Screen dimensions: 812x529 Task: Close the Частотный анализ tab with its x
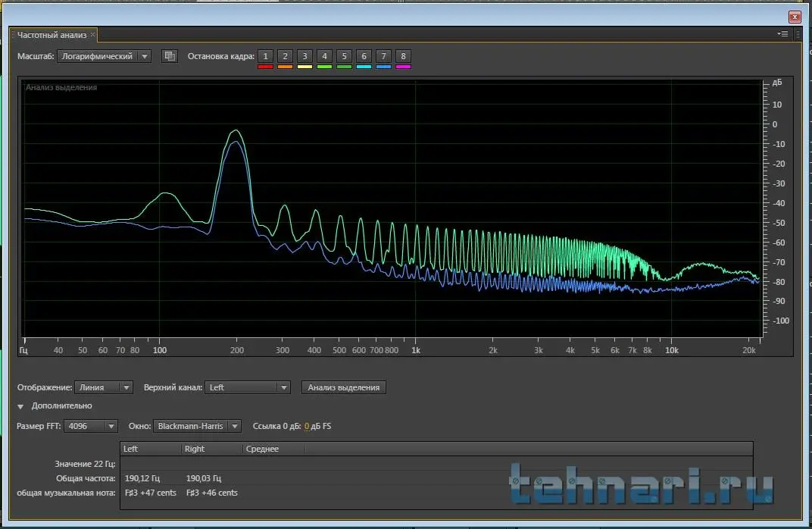[93, 35]
